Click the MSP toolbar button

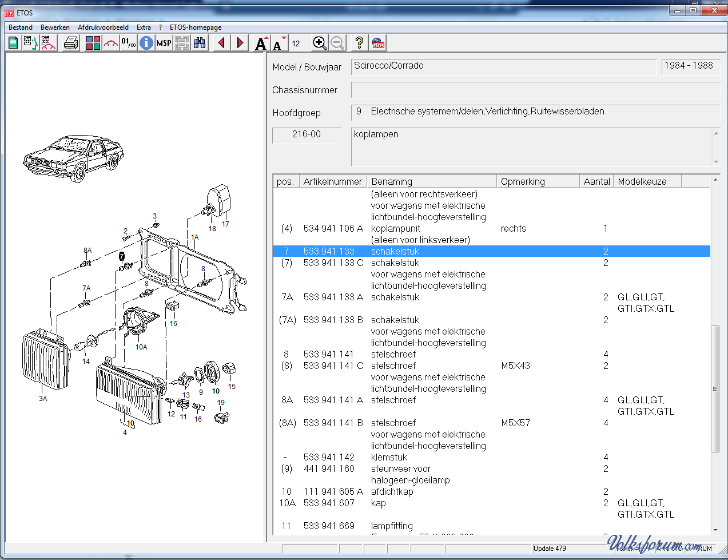click(164, 43)
